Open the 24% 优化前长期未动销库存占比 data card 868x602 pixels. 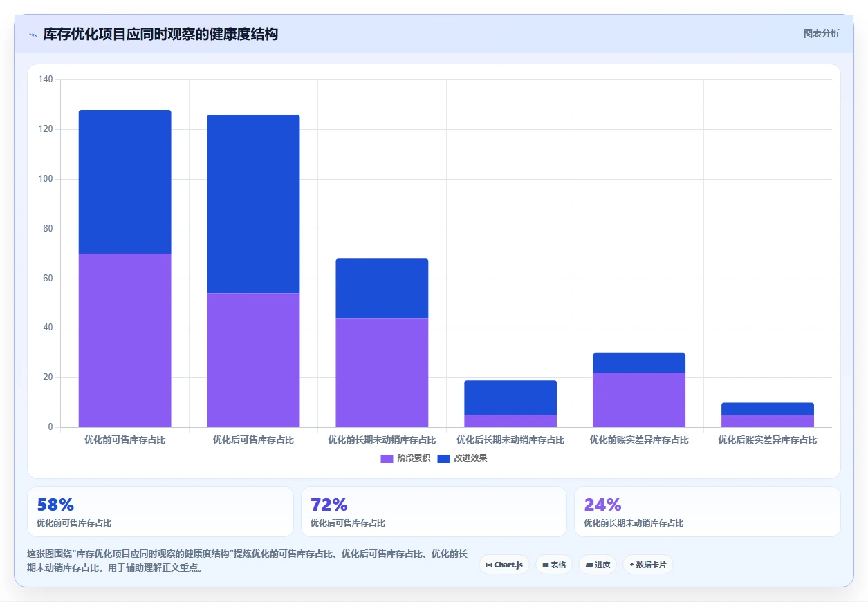(x=708, y=511)
